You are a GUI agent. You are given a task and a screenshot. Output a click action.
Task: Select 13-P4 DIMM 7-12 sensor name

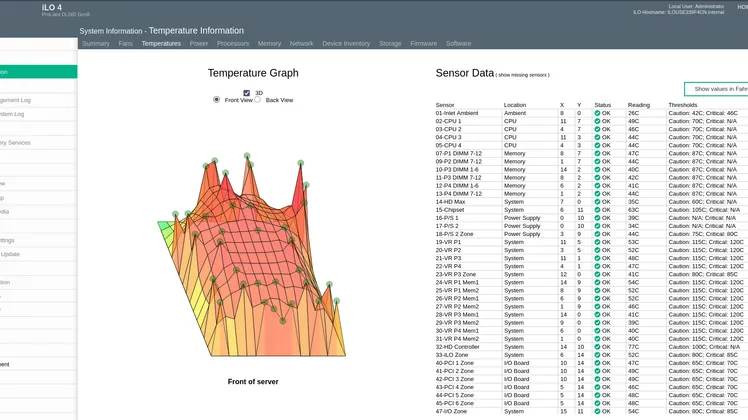coord(458,194)
